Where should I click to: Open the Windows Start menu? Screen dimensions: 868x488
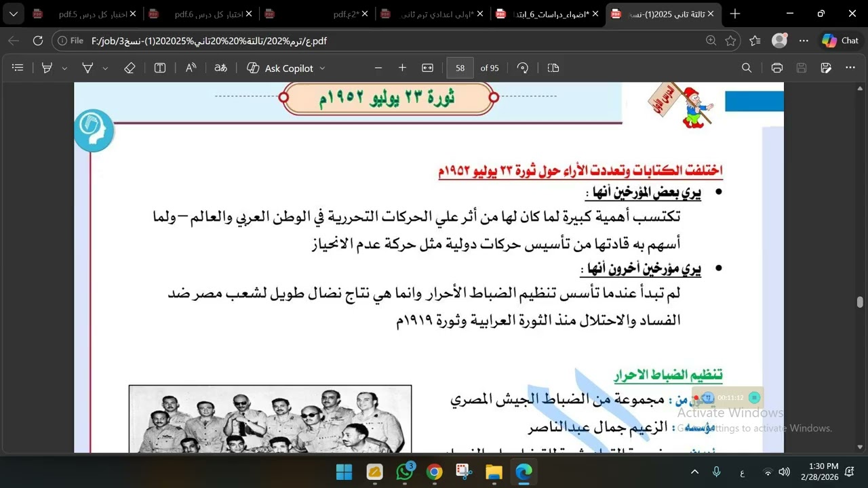coord(344,472)
